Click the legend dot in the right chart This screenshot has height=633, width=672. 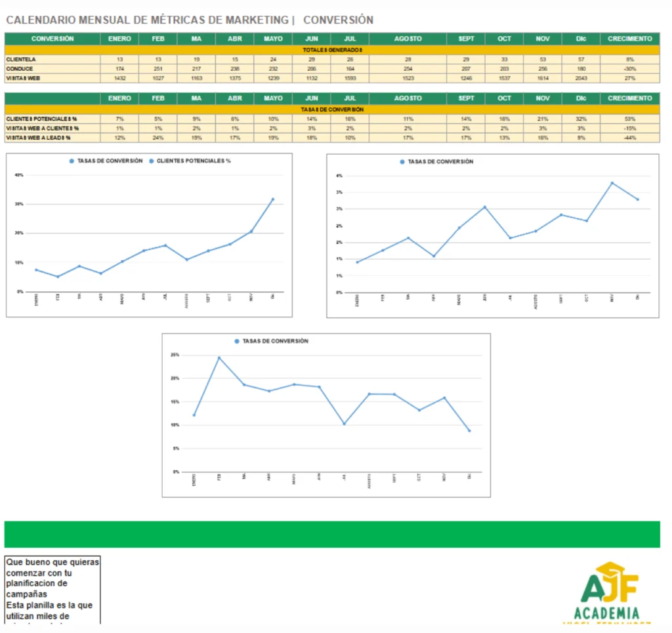click(402, 161)
